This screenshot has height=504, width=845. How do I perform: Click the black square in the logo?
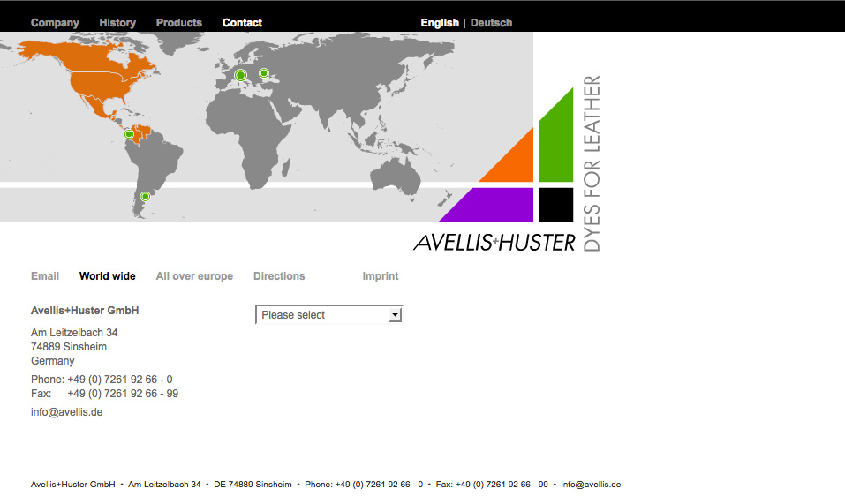(x=555, y=205)
